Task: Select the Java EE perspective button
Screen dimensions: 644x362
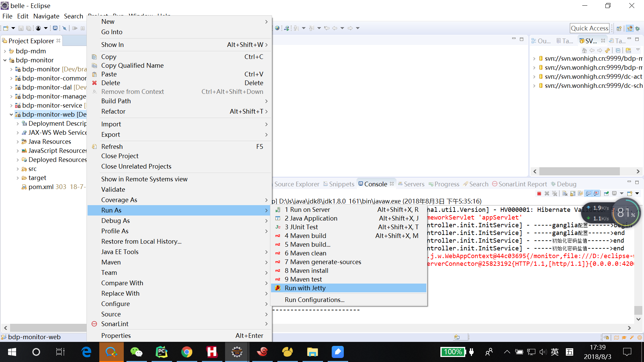Action: [x=630, y=28]
